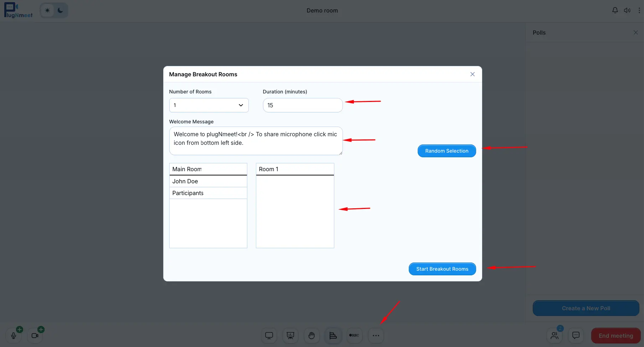Expand the Number of Rooms dropdown
This screenshot has width=644, height=347.
pyautogui.click(x=209, y=105)
